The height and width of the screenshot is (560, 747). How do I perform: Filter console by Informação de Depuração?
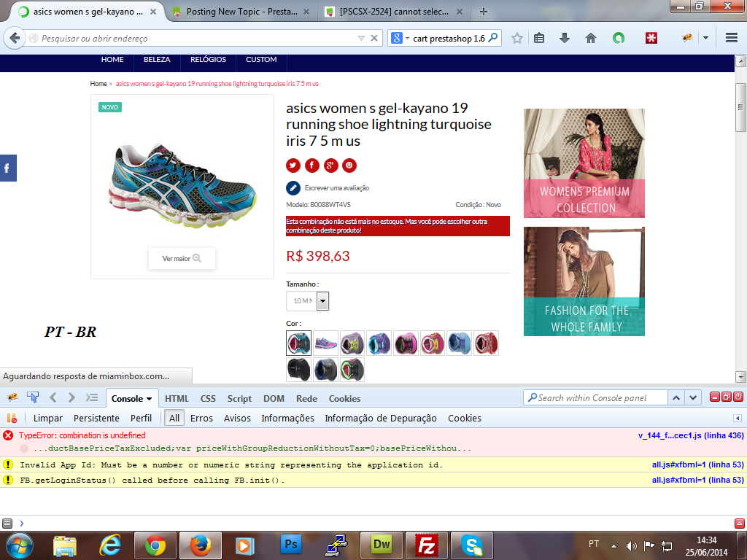click(x=381, y=418)
